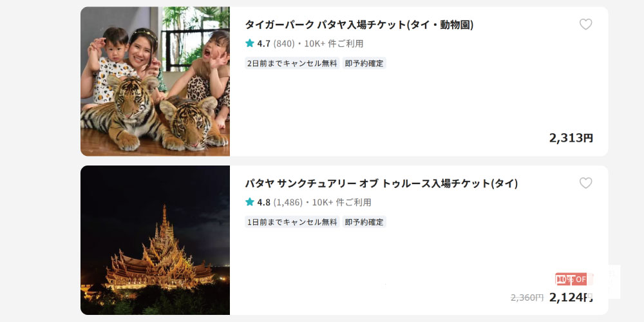The width and height of the screenshot is (644, 322).
Task: Click 即予約確定 tag on Tiger Park card
Action: tap(365, 63)
